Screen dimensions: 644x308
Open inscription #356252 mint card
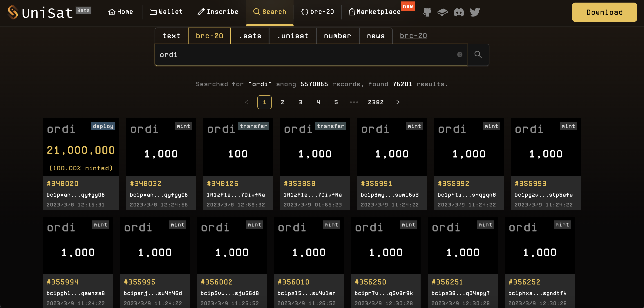click(x=540, y=262)
